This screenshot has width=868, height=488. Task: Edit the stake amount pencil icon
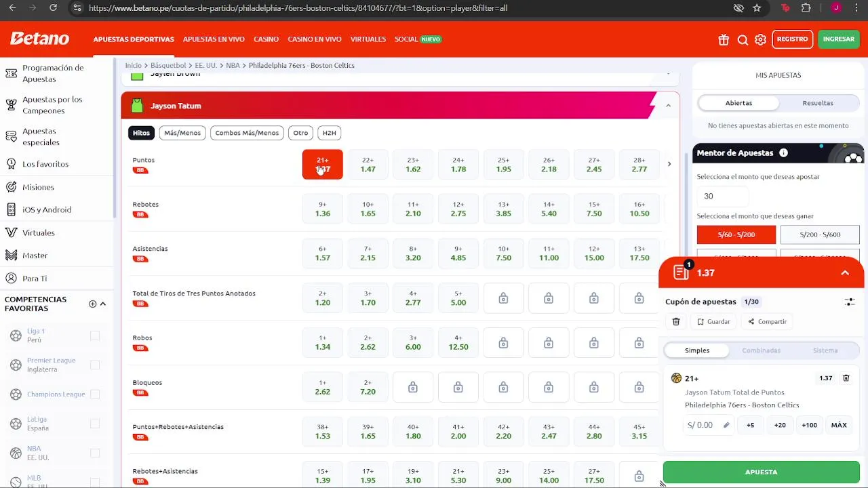[x=726, y=425]
